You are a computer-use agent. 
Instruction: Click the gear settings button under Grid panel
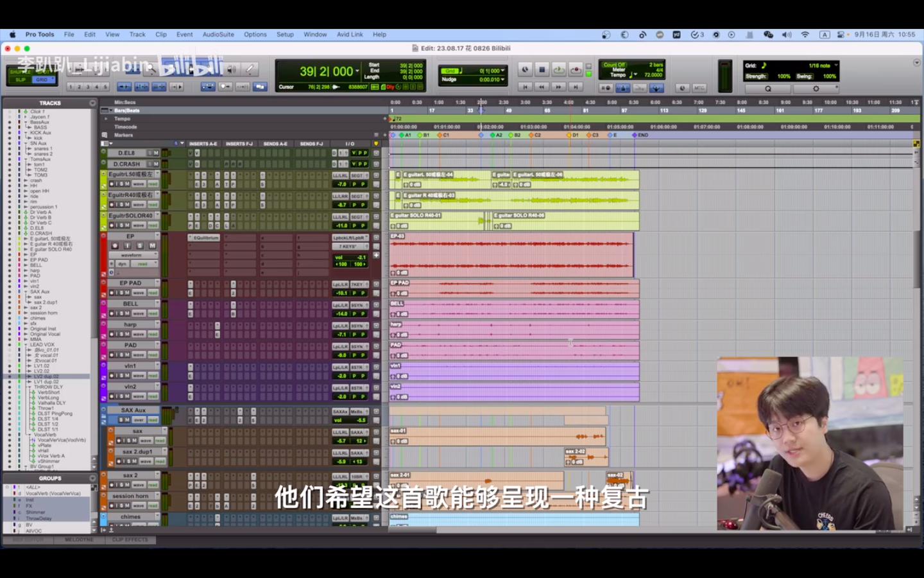click(x=816, y=89)
